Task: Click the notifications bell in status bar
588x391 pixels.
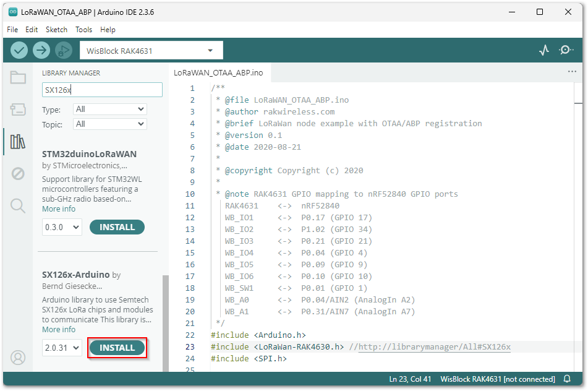Action: [567, 379]
